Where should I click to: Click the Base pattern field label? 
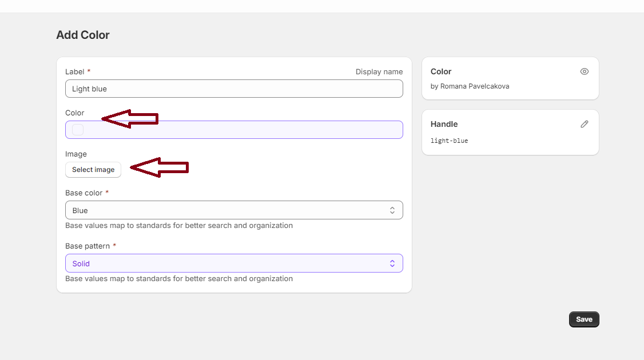[88, 246]
